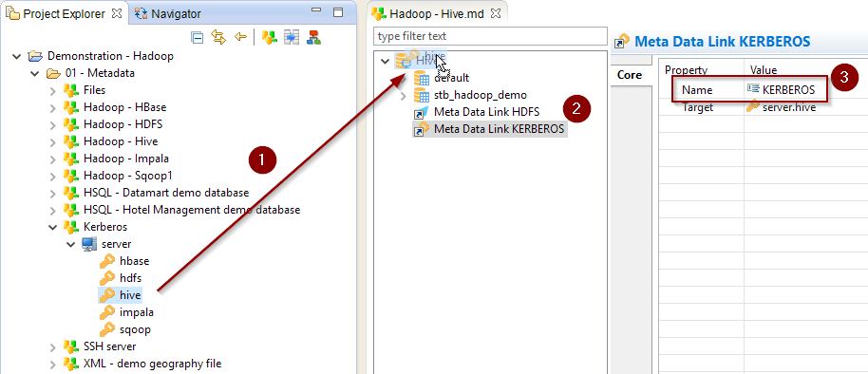Expand the Hadoop - HBase node

pyautogui.click(x=53, y=107)
